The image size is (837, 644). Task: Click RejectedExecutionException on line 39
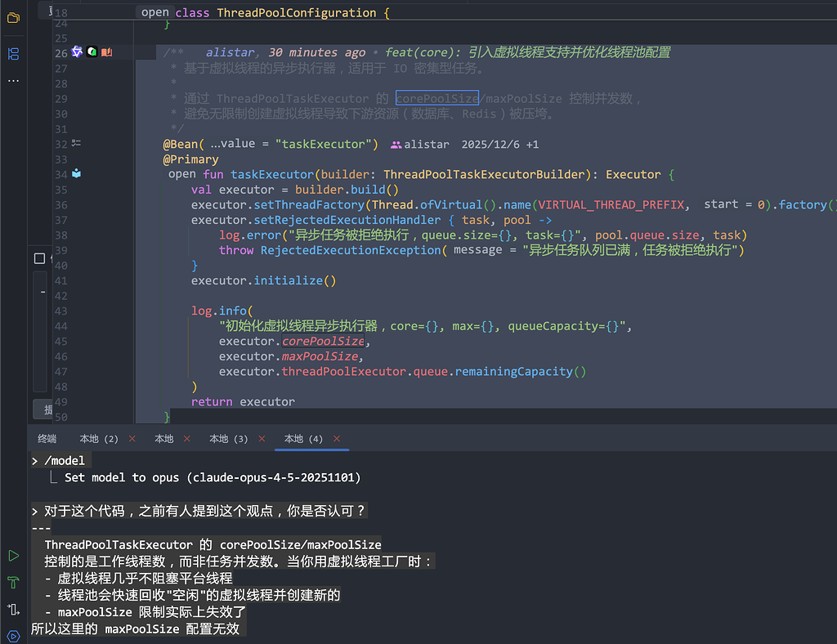[351, 250]
